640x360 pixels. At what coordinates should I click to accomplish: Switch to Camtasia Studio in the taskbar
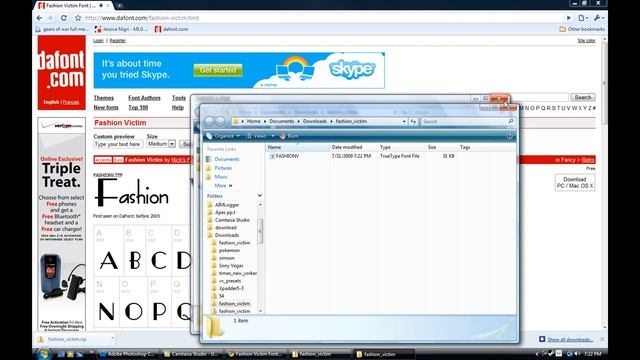tap(191, 354)
